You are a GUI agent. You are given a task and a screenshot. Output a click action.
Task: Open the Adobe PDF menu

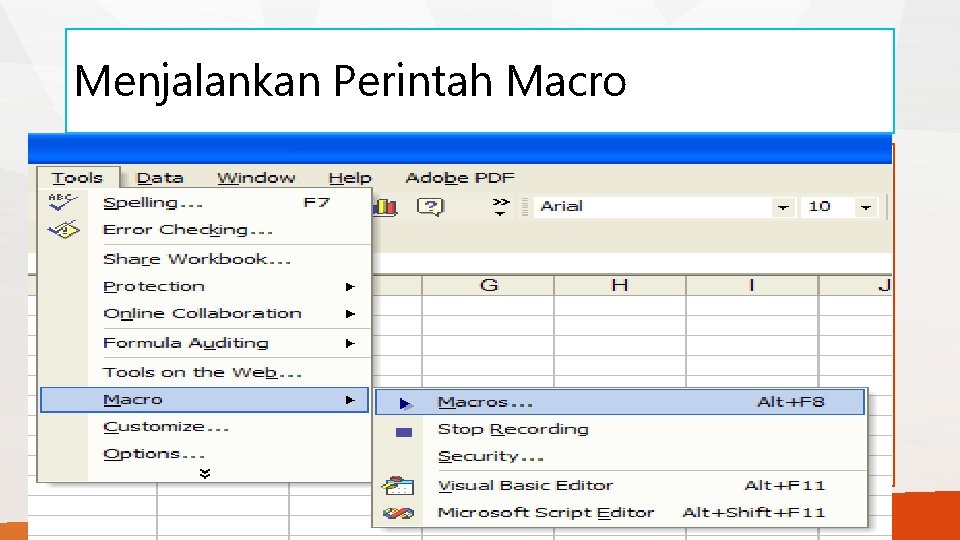(x=460, y=178)
